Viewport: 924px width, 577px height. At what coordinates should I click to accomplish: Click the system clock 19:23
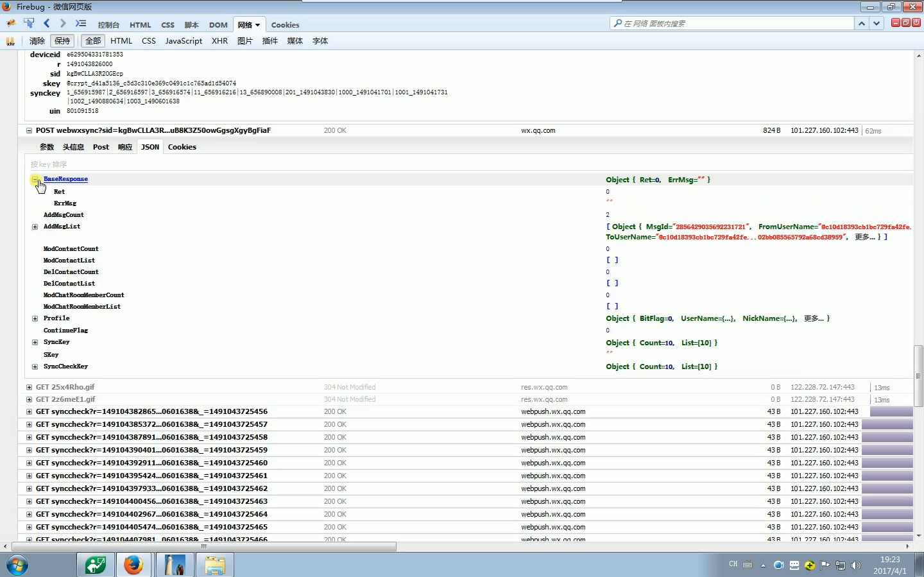click(x=890, y=560)
